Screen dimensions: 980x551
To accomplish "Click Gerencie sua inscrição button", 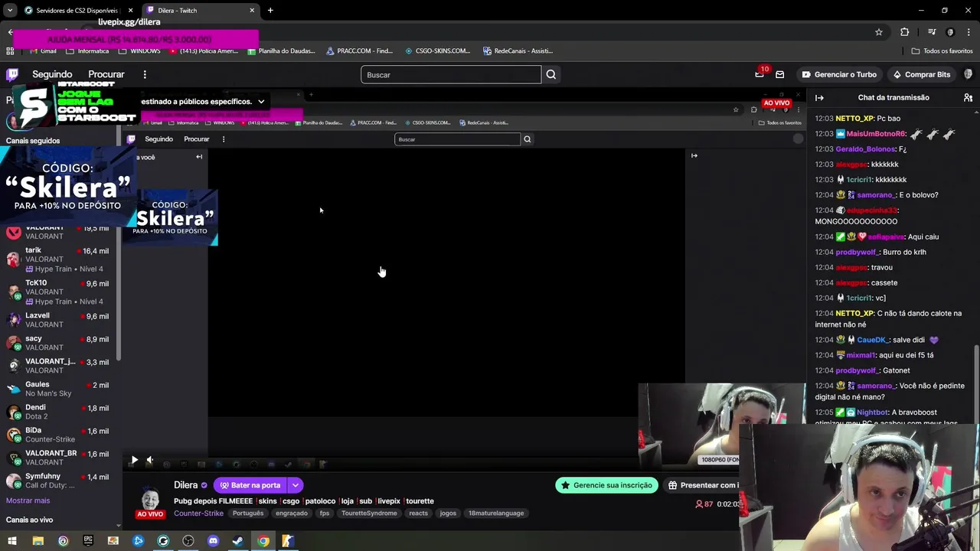I will (606, 485).
